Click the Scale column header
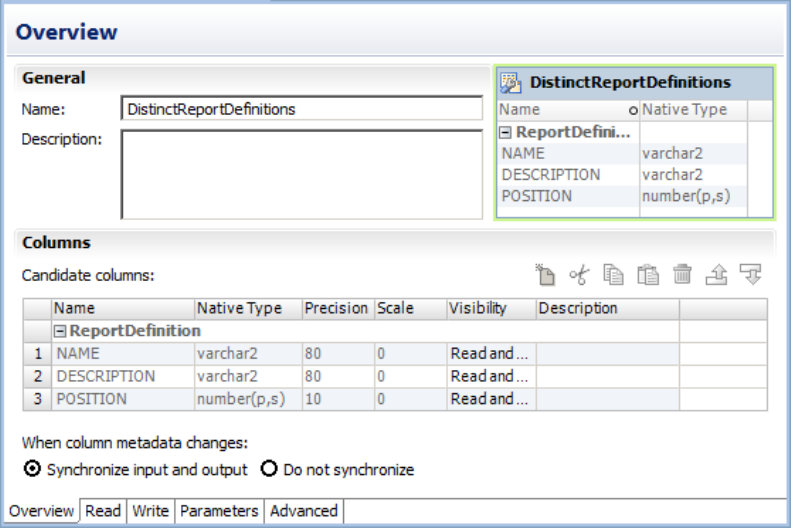The width and height of the screenshot is (791, 528). 411,309
